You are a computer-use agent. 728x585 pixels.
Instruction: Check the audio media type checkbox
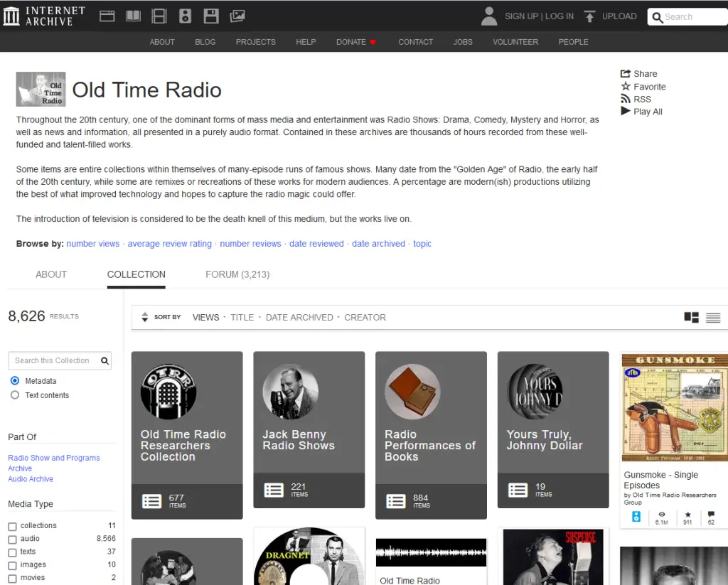pyautogui.click(x=13, y=540)
